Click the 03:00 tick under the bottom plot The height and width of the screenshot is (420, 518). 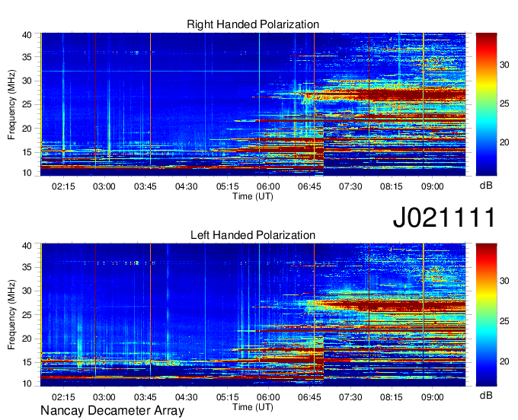[104, 397]
